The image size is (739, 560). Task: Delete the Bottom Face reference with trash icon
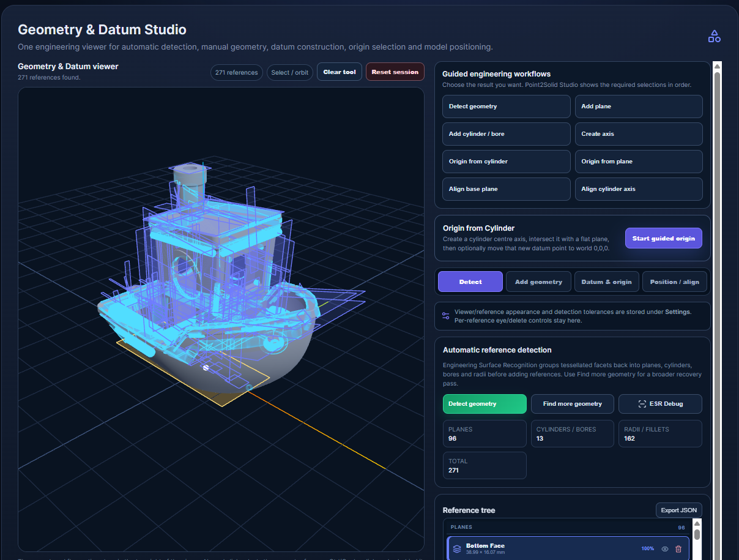pos(678,549)
